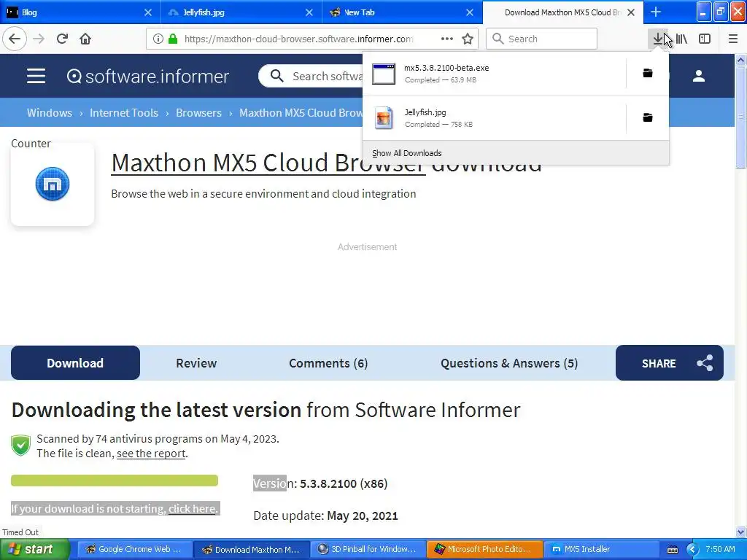Click the Downloads toolbar arrow icon

click(x=658, y=39)
